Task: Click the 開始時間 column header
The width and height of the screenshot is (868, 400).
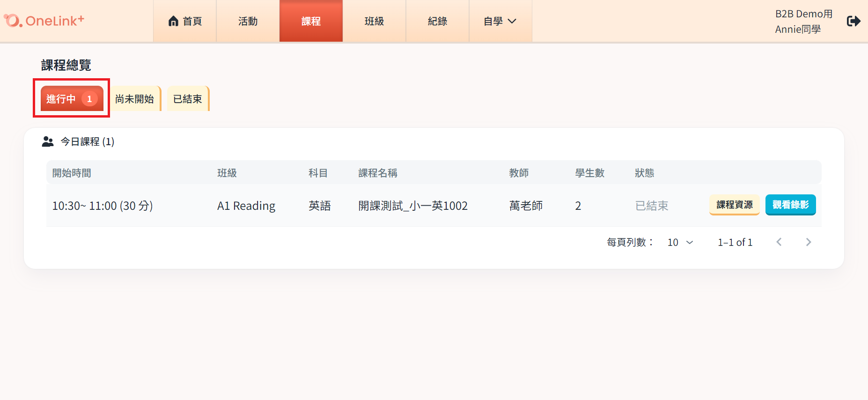Action: pos(72,173)
